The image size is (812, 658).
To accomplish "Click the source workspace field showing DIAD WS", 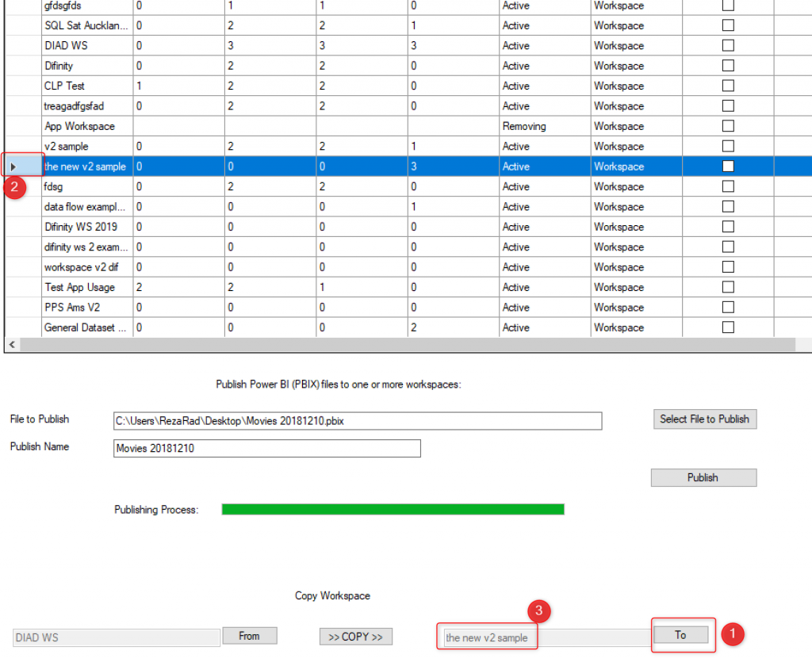I will (x=117, y=637).
